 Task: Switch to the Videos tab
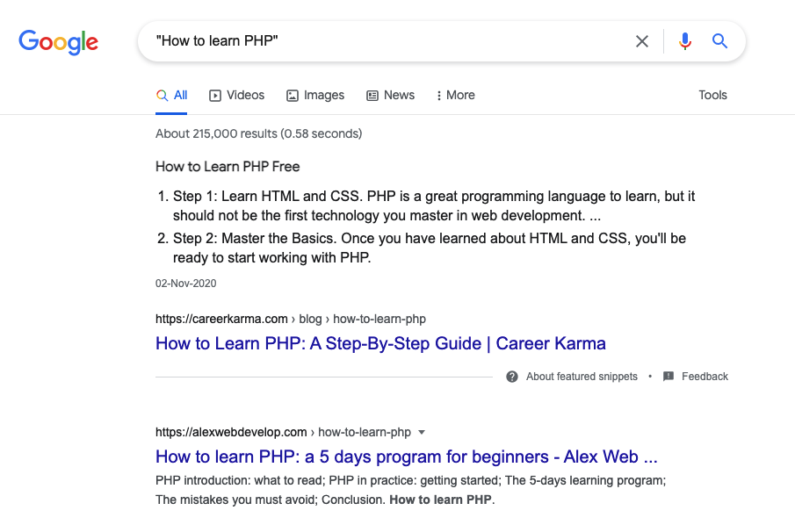(237, 96)
